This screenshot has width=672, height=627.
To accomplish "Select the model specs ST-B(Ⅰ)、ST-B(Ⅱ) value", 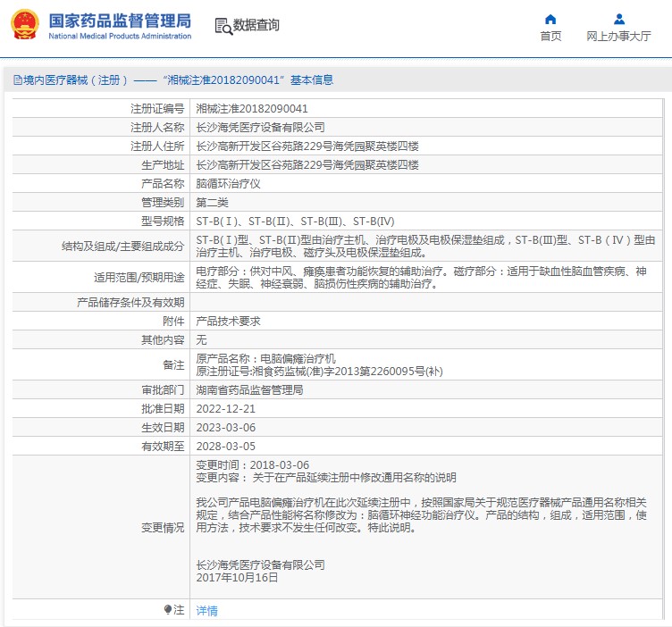I will [x=295, y=222].
